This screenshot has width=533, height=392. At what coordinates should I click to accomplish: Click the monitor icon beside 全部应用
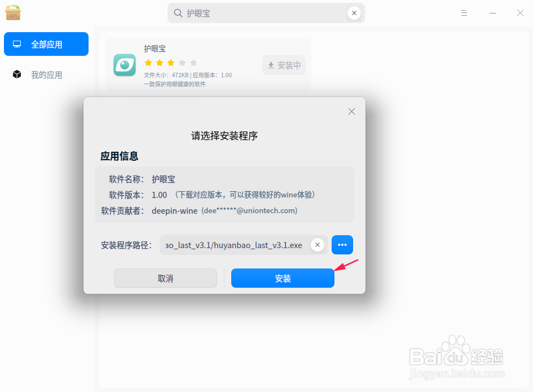pyautogui.click(x=17, y=44)
